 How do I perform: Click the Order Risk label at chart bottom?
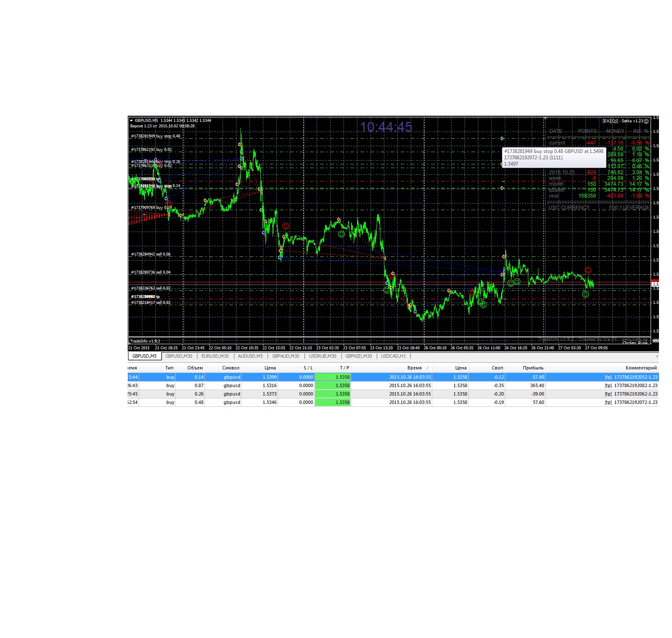tap(635, 343)
